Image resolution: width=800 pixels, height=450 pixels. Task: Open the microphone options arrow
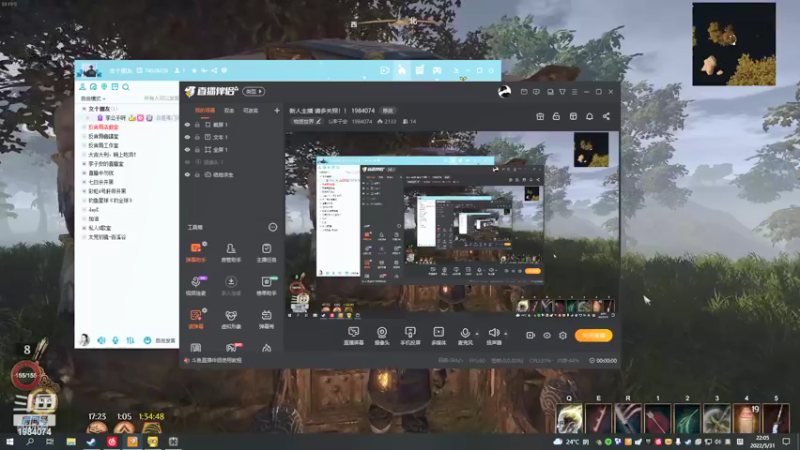477,334
